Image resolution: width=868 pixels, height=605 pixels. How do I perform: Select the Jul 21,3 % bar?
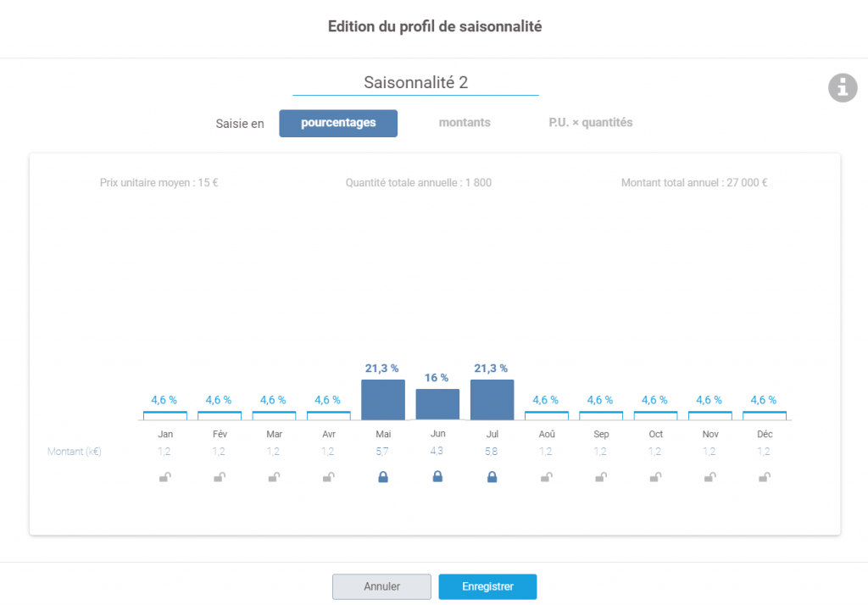click(492, 400)
